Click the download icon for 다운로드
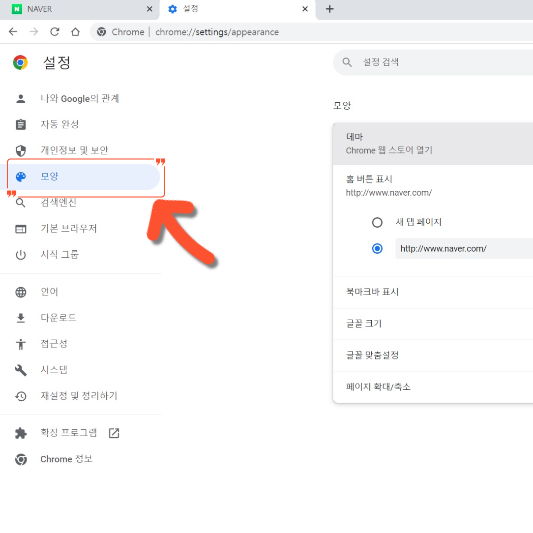 pos(21,318)
